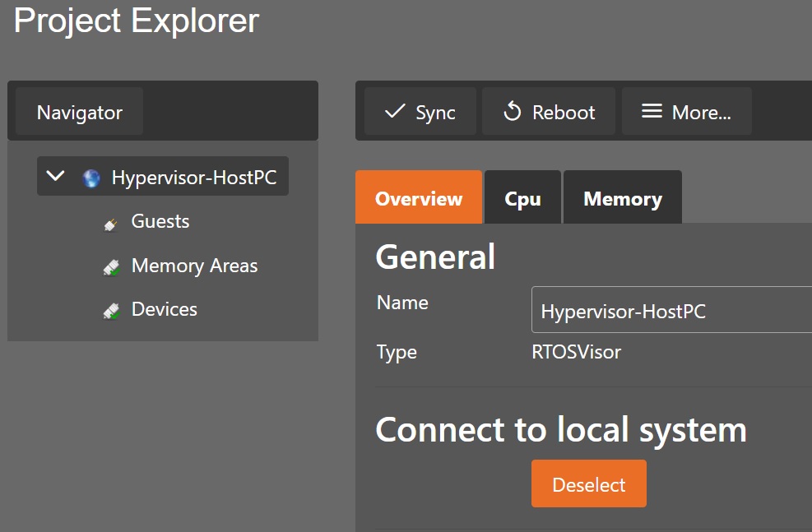812x532 pixels.
Task: Collapse the Hypervisor-HostPC tree node
Action: (x=55, y=175)
